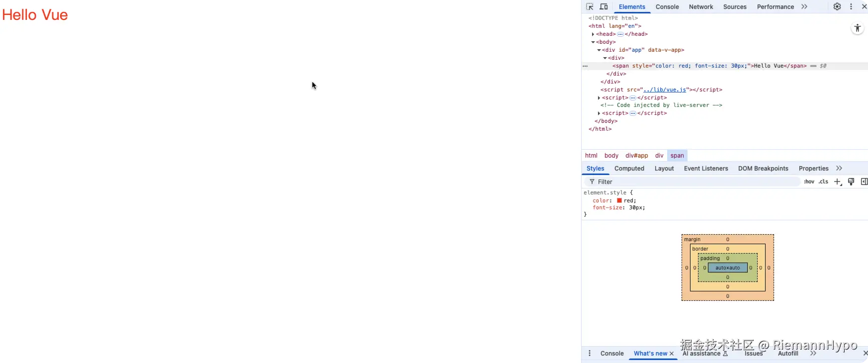Toggle the :hov element state panel

(x=809, y=181)
